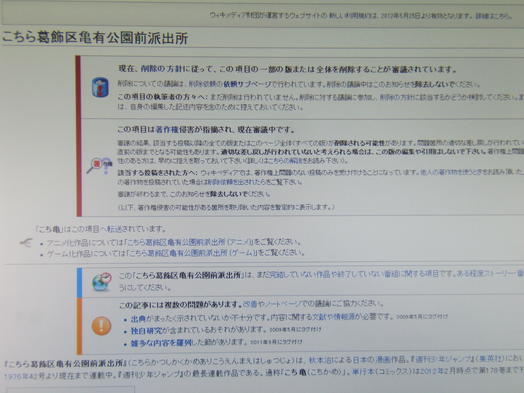Screen dimensions: 524x393
Task: Click the orange exclamation warning icon
Action: tap(101, 325)
